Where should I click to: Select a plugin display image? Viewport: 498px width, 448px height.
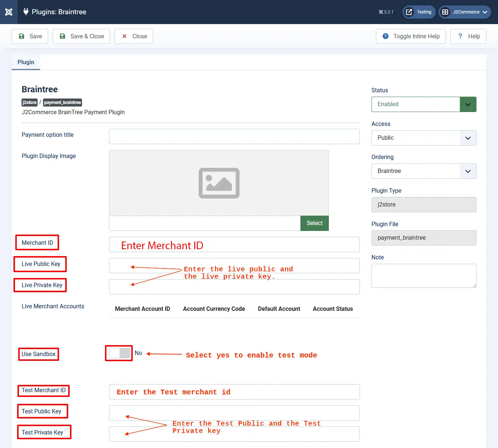(x=315, y=223)
